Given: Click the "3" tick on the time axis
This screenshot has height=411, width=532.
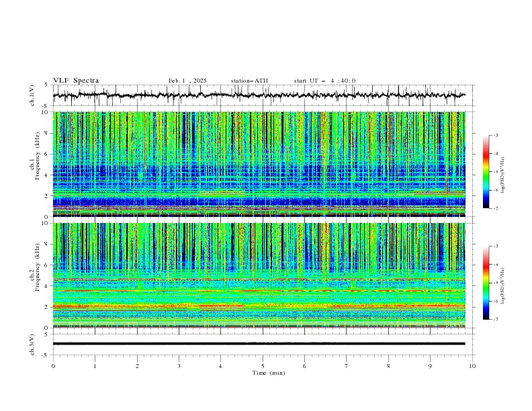Looking at the screenshot, I should tap(179, 366).
